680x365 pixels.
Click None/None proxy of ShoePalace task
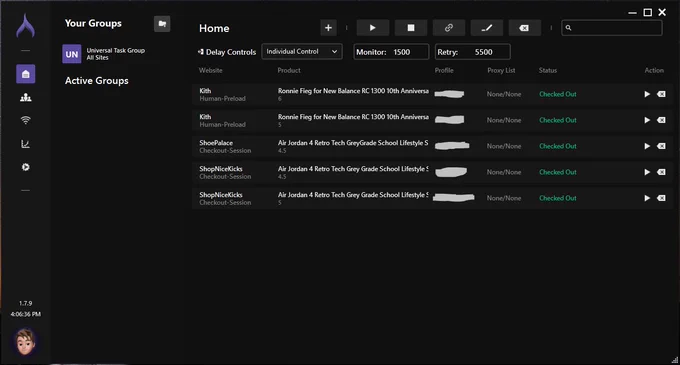point(504,146)
